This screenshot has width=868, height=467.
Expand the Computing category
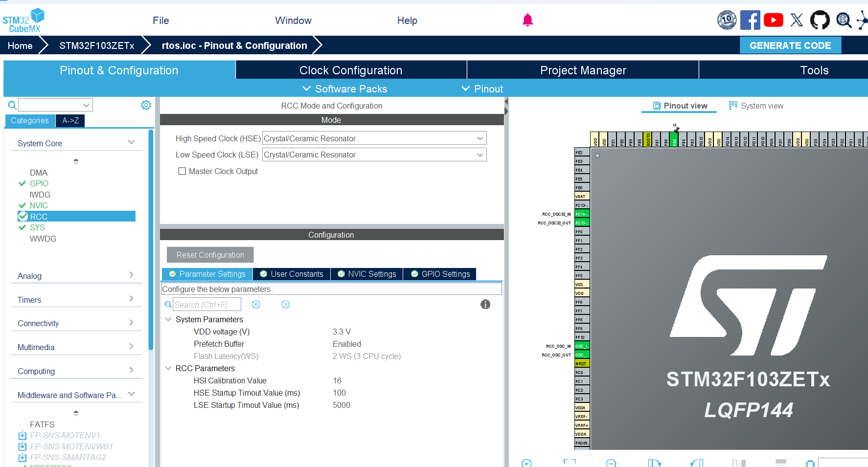[131, 370]
